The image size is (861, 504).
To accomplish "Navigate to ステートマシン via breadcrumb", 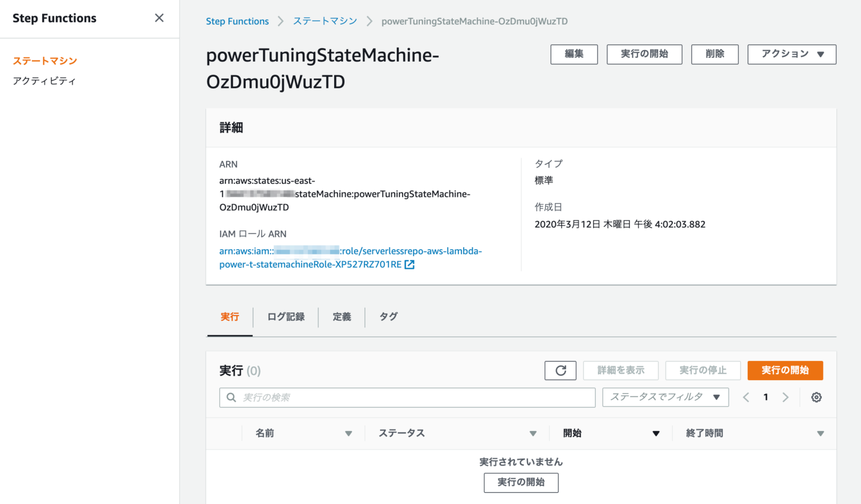I will pyautogui.click(x=325, y=21).
